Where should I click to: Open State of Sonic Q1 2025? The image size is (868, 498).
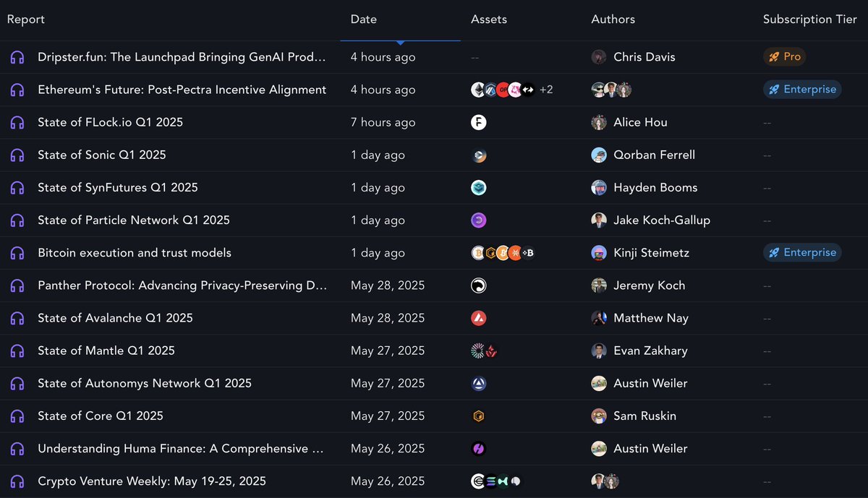pyautogui.click(x=102, y=155)
